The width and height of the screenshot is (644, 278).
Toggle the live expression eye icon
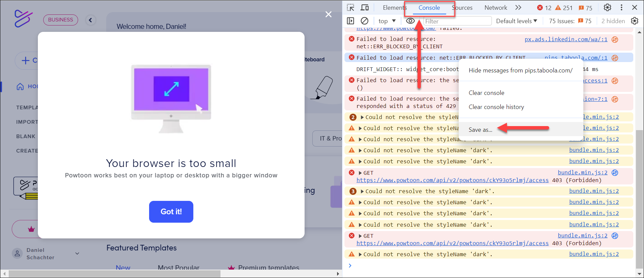410,21
